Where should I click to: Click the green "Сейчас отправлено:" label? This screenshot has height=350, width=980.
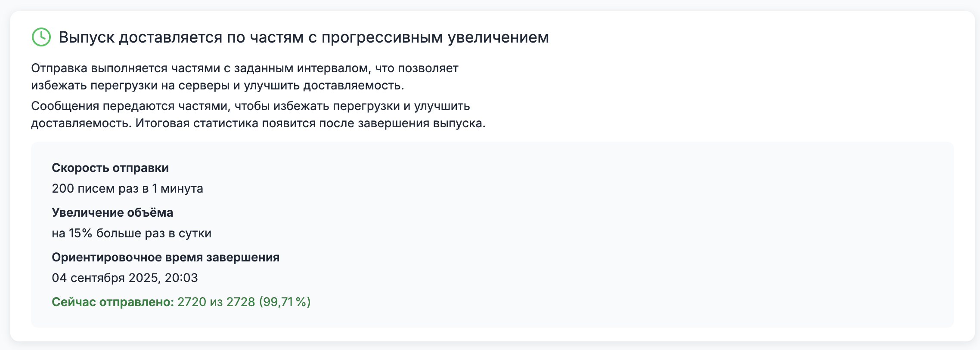click(x=113, y=302)
